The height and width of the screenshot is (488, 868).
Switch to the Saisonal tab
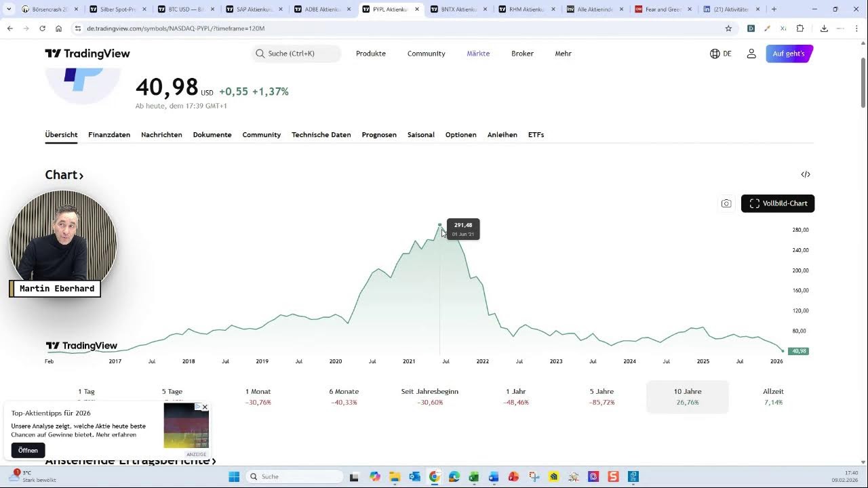[x=421, y=135]
